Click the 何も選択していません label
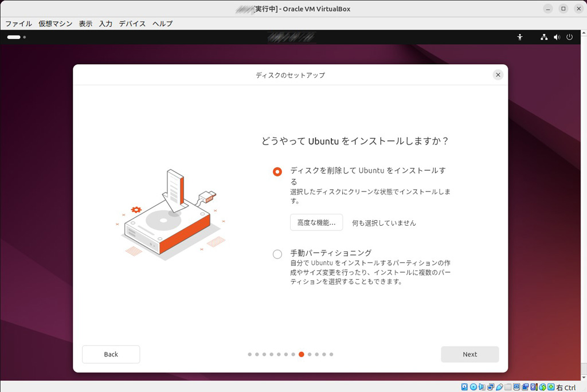The height and width of the screenshot is (392, 587). [x=383, y=223]
